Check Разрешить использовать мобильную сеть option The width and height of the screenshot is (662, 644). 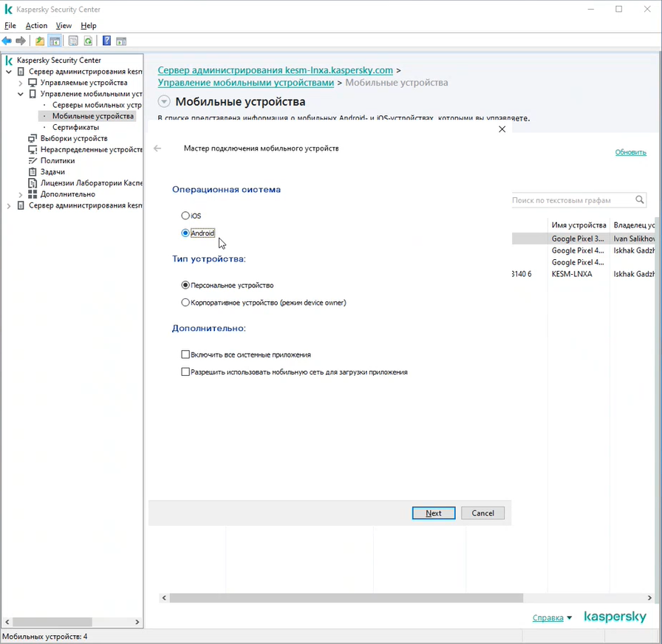coord(185,371)
